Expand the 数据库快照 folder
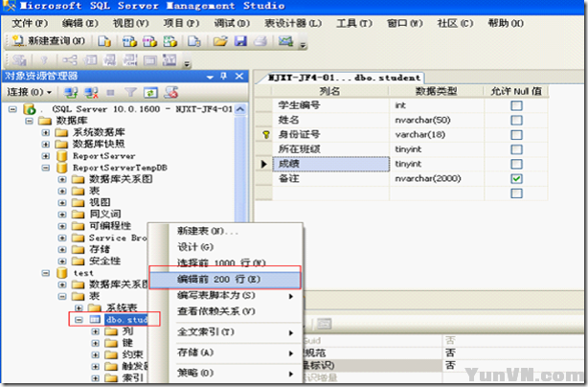The height and width of the screenshot is (387, 588). tap(46, 144)
